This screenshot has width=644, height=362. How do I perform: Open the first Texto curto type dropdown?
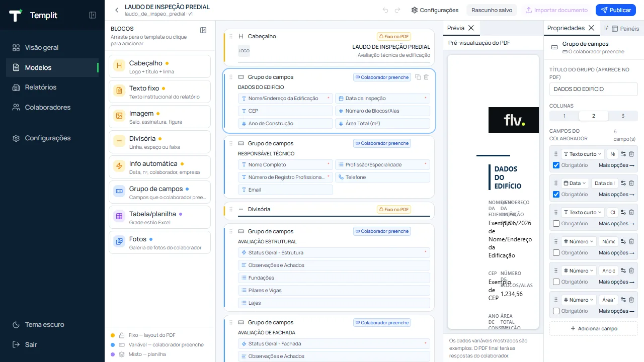tap(583, 154)
